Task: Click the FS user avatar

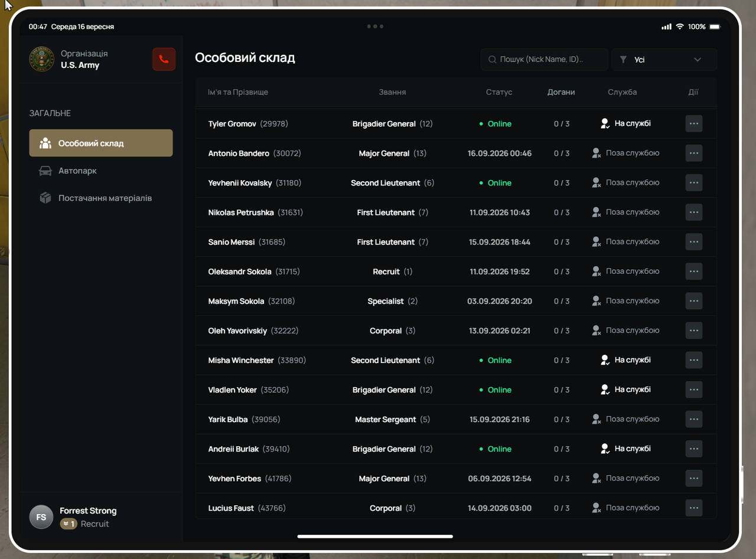Action: 41,517
